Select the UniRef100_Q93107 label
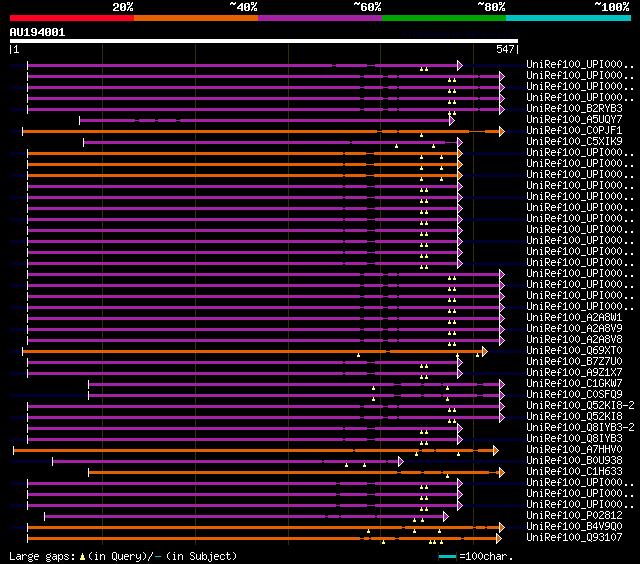 click(x=574, y=538)
